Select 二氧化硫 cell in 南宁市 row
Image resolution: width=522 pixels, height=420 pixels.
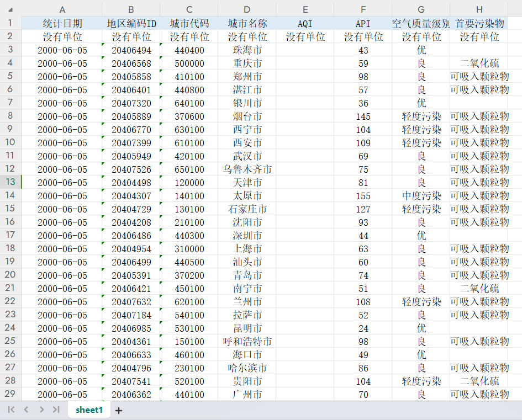(479, 288)
